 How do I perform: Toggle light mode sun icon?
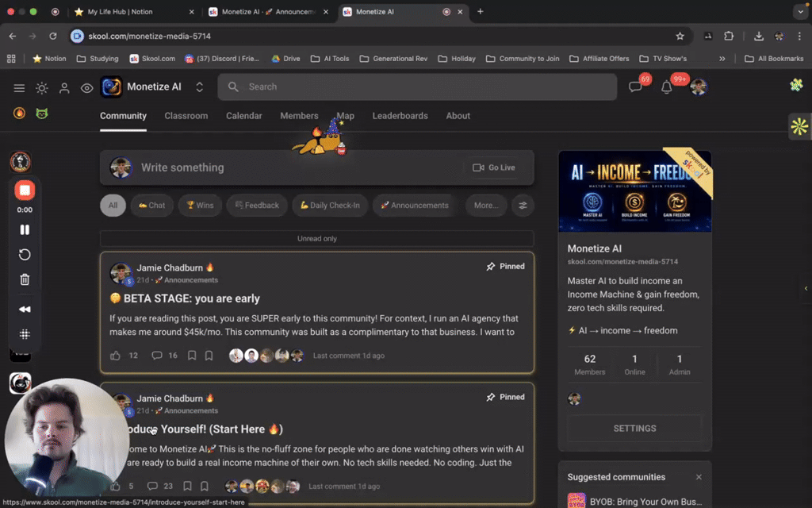tap(42, 88)
